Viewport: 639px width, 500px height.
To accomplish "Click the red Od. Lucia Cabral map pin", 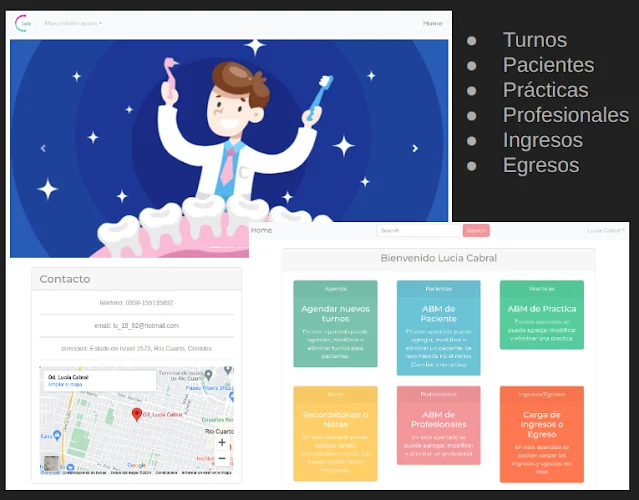I will tap(137, 414).
